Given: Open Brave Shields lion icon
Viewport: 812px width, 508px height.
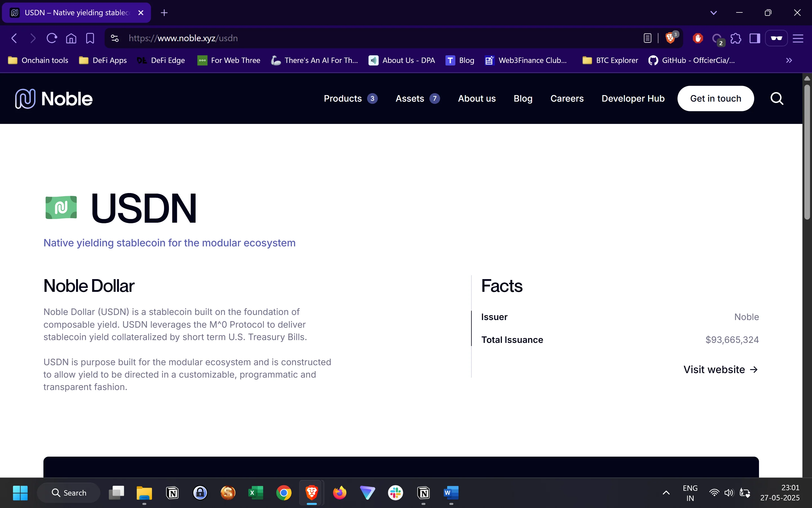Looking at the screenshot, I should click(670, 38).
